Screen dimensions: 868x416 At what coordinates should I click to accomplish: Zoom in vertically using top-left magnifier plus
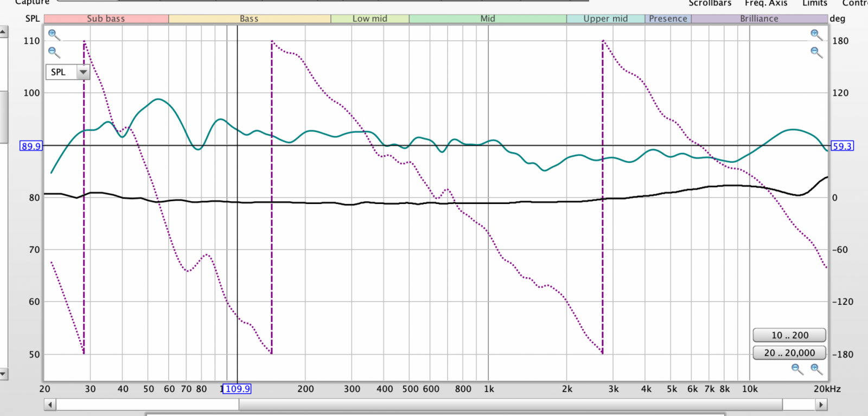(54, 35)
